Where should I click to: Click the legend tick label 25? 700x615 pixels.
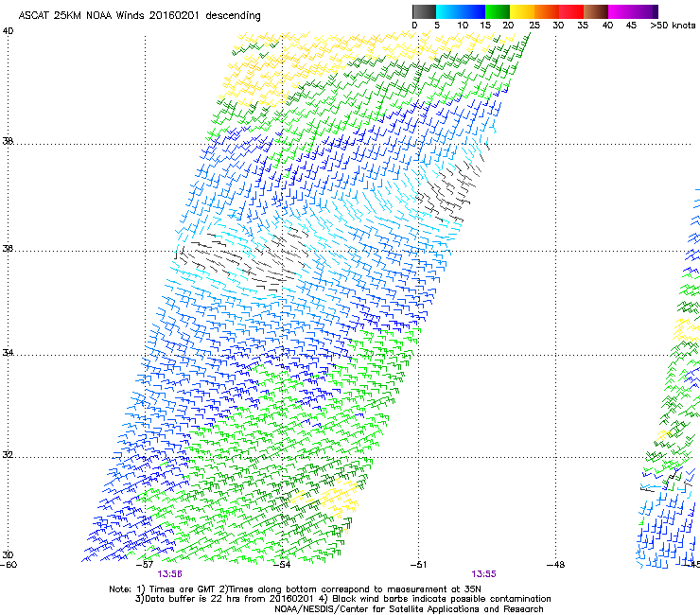[534, 26]
